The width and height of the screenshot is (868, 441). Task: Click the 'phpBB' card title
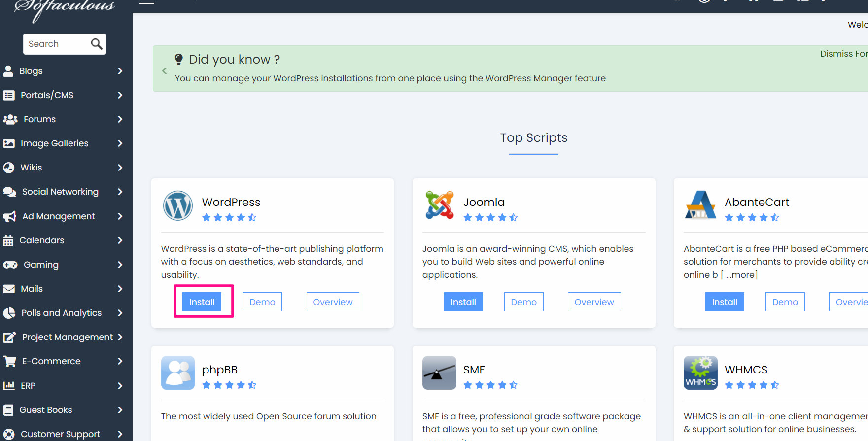tap(220, 370)
